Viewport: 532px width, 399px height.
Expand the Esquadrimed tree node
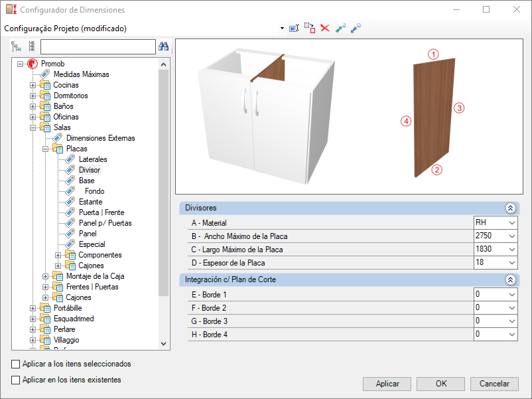point(33,319)
